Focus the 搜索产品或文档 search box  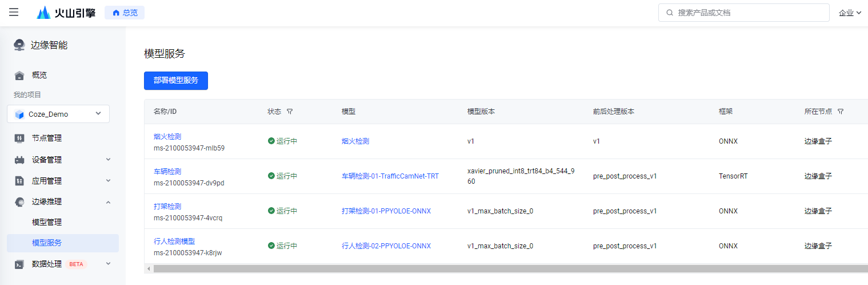coord(743,13)
